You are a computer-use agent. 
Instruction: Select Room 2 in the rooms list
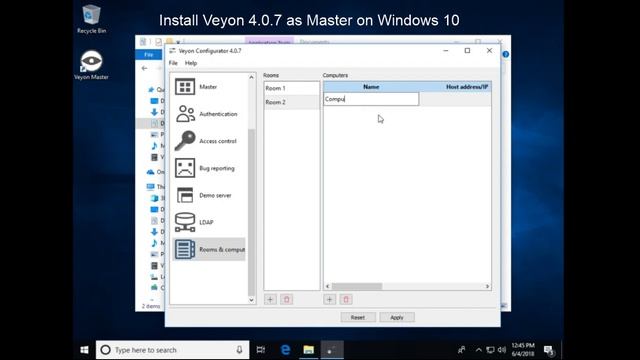[x=291, y=102]
